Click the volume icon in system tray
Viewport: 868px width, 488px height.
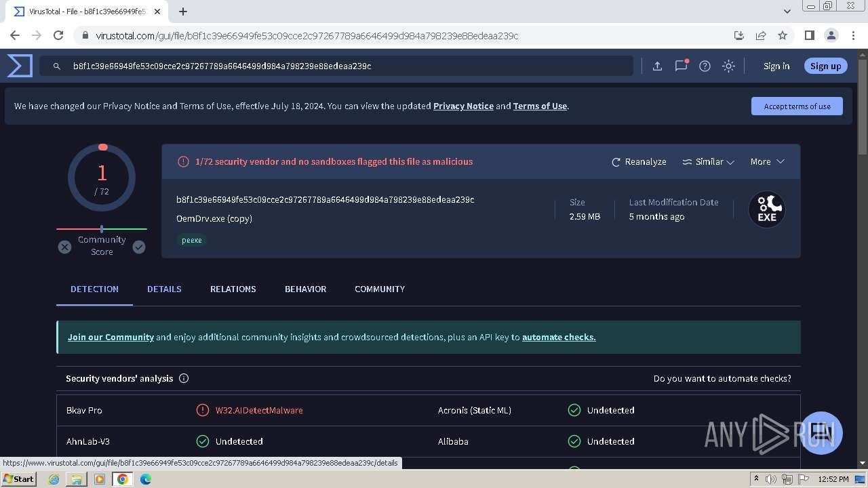(771, 479)
